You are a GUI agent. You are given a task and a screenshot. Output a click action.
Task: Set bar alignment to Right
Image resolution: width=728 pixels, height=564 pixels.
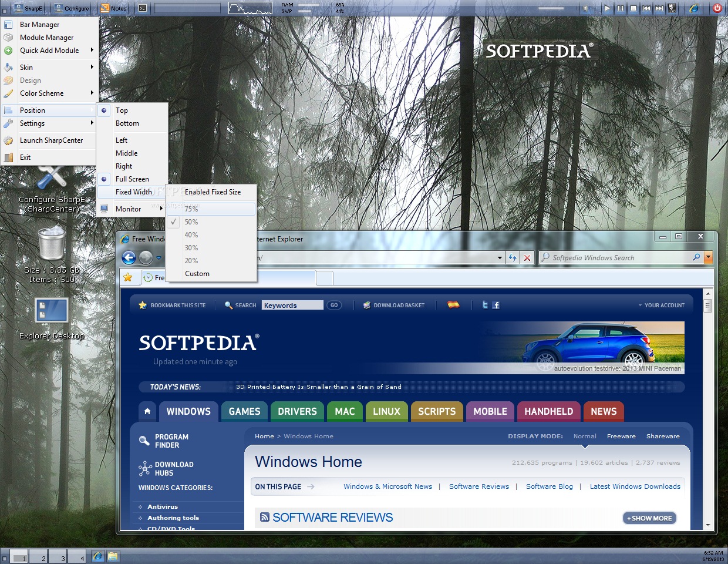click(132, 166)
